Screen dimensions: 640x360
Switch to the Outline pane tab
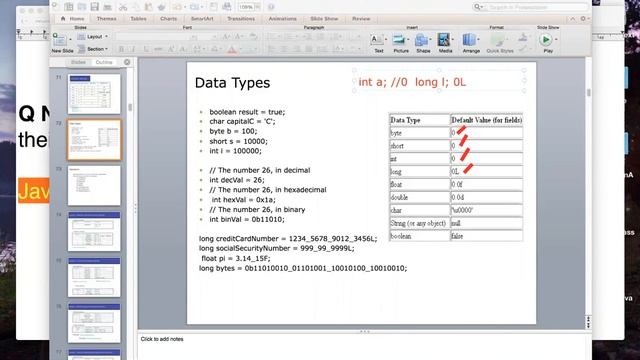tap(104, 62)
